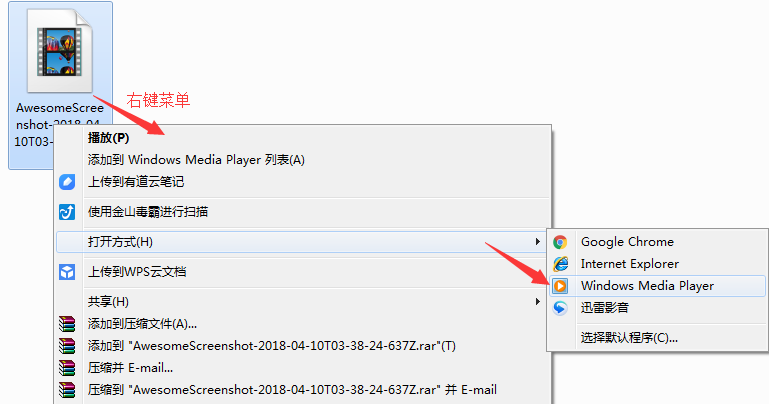
Task: Expand the 打开方式(H) submenu arrow
Action: [x=538, y=242]
